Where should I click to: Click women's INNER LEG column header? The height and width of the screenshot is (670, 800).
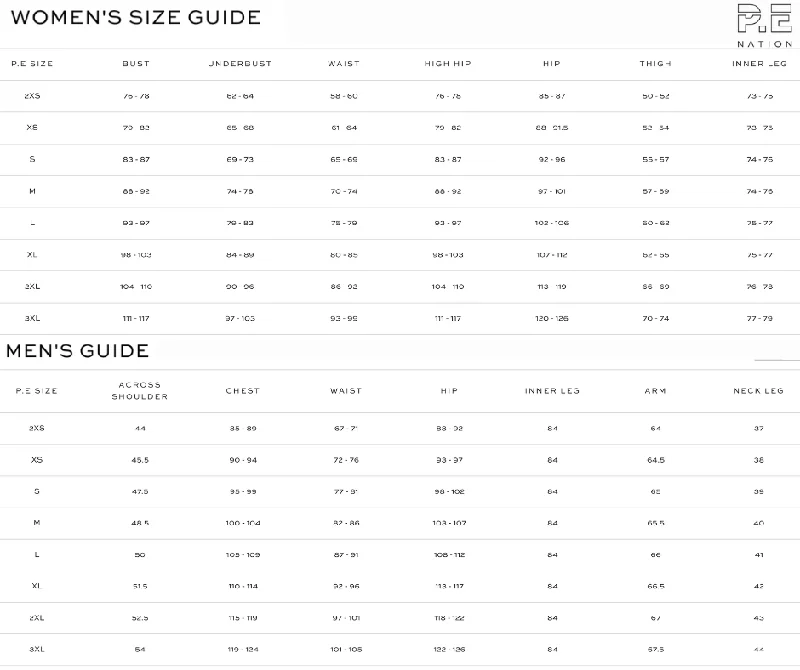(759, 64)
